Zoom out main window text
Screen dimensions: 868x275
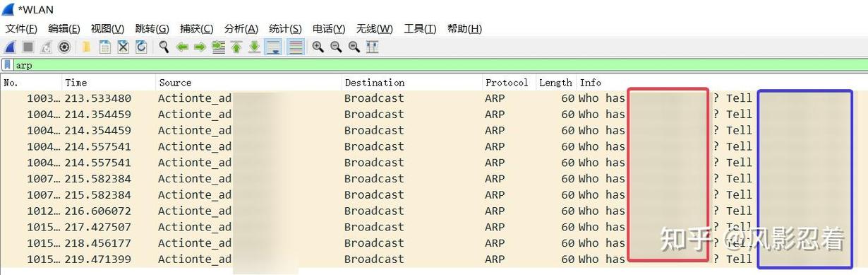(x=336, y=47)
